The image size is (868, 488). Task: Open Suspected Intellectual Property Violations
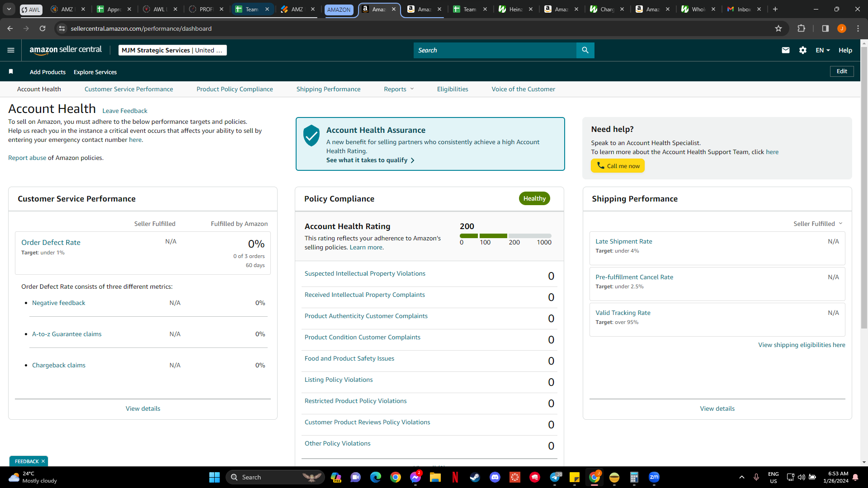(x=365, y=273)
